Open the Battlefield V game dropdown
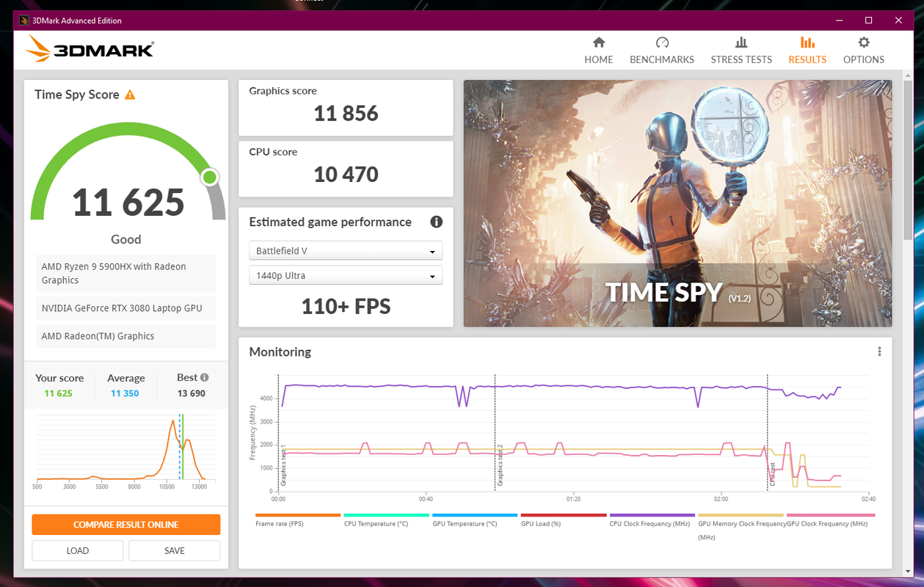 (x=346, y=251)
